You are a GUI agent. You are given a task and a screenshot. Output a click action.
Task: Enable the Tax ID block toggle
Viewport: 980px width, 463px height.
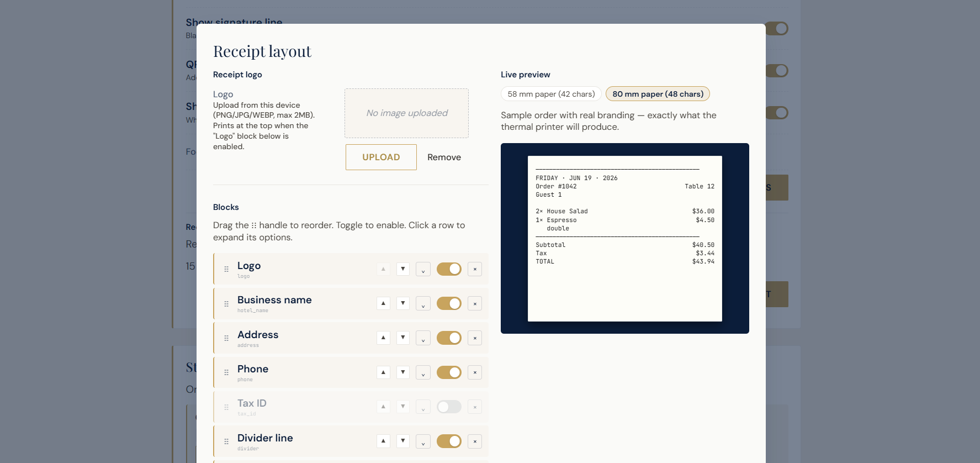tap(449, 407)
